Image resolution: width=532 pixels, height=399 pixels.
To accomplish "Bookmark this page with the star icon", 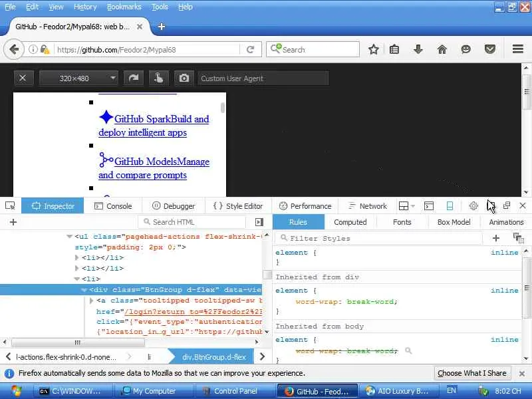I will (x=373, y=49).
